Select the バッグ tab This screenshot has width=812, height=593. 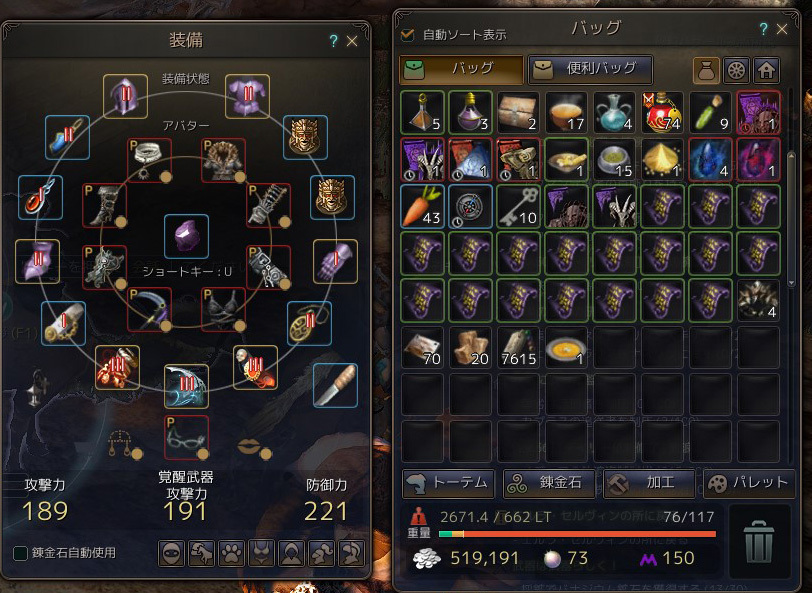[x=462, y=69]
